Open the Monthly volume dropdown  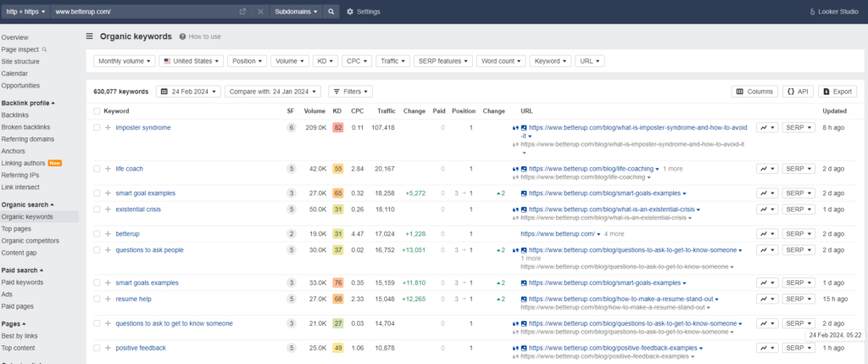[x=124, y=61]
